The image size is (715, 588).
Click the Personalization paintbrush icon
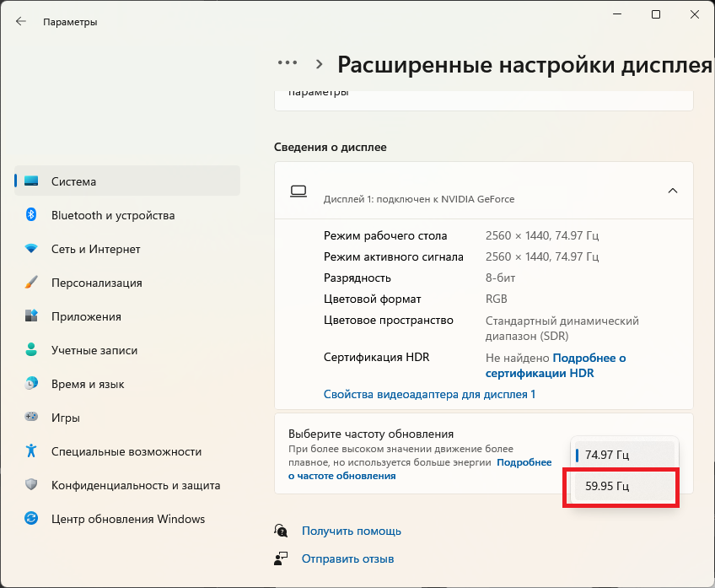(31, 283)
